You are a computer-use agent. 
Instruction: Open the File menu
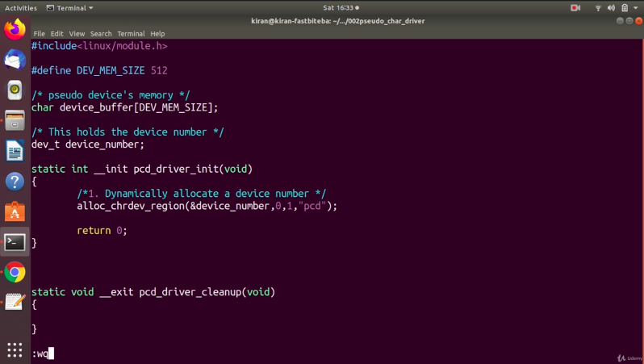(39, 34)
